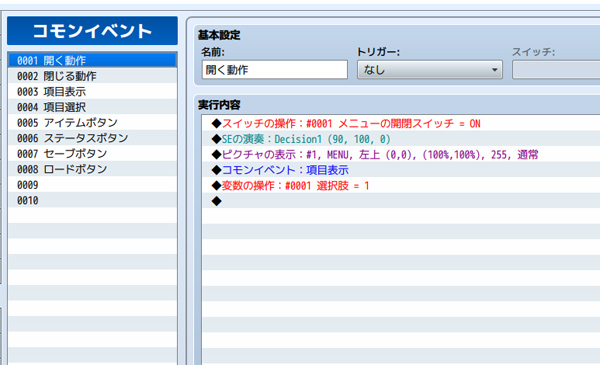Click the コモンイベント header button
Screen dimensions: 600x365
[x=92, y=31]
